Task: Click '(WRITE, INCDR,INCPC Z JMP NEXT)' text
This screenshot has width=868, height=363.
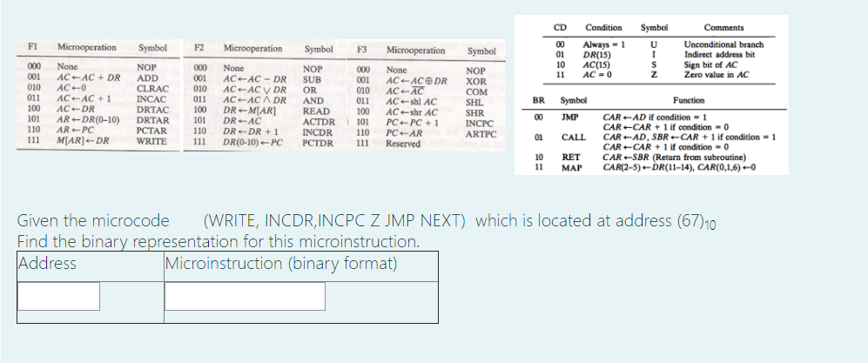Action: tap(334, 221)
